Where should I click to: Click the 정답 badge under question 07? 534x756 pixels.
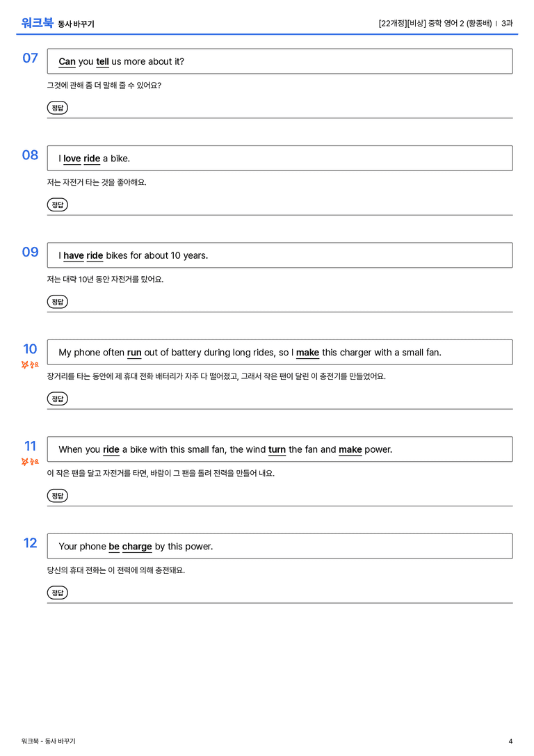coord(57,108)
